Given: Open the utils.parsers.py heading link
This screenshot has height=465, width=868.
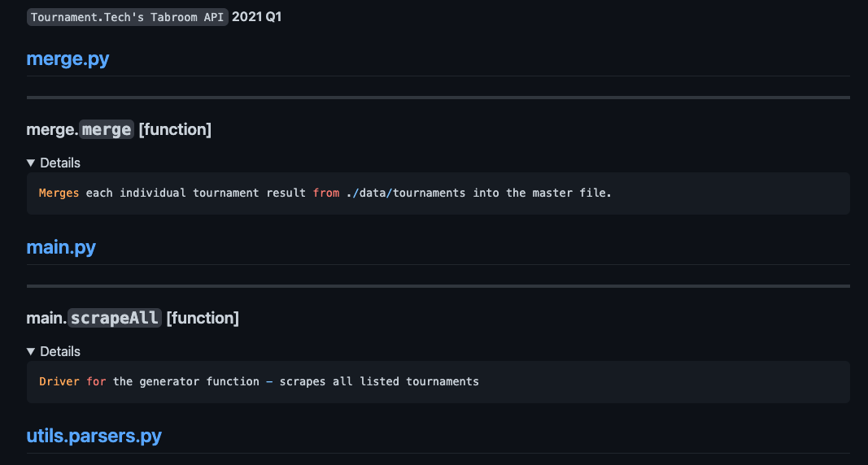Looking at the screenshot, I should (x=94, y=436).
